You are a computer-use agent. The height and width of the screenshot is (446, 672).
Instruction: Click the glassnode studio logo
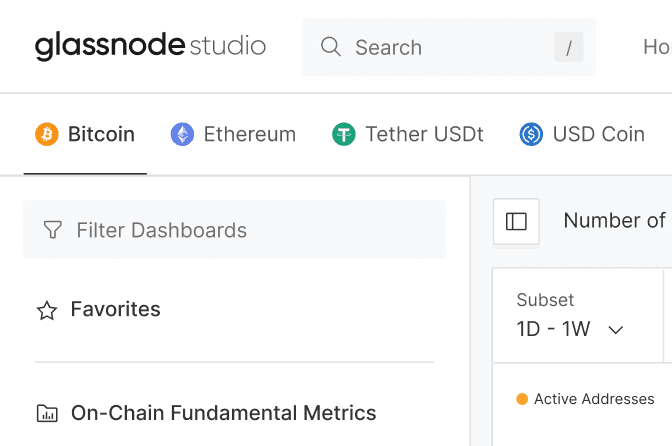tap(150, 46)
